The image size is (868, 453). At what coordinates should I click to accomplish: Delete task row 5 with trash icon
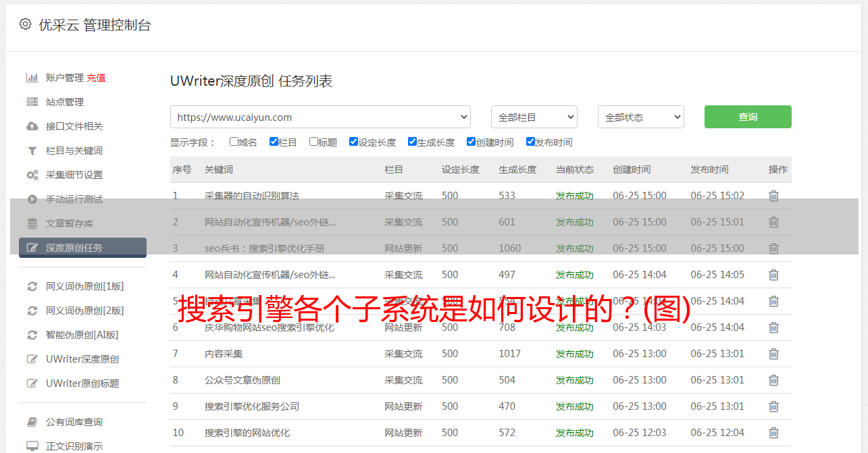click(x=774, y=301)
